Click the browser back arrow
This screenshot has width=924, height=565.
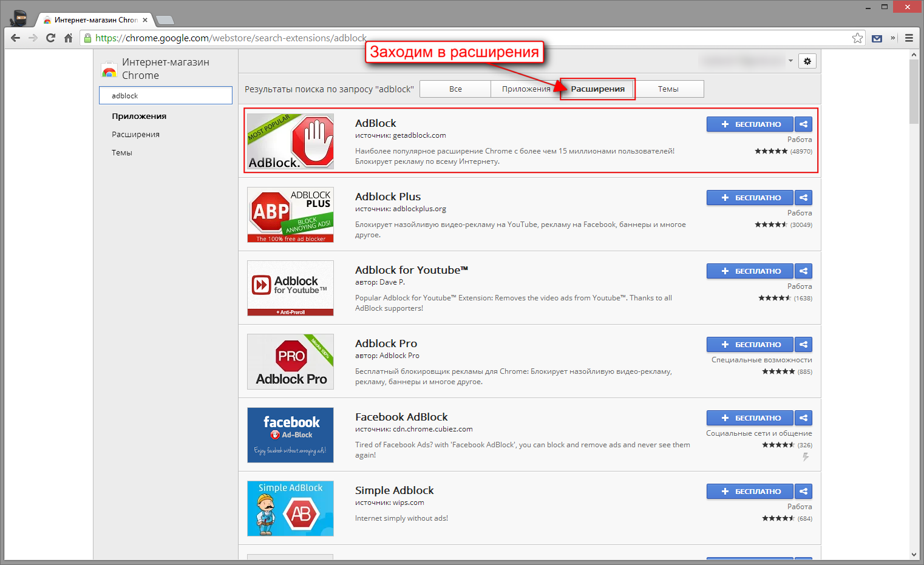(16, 38)
